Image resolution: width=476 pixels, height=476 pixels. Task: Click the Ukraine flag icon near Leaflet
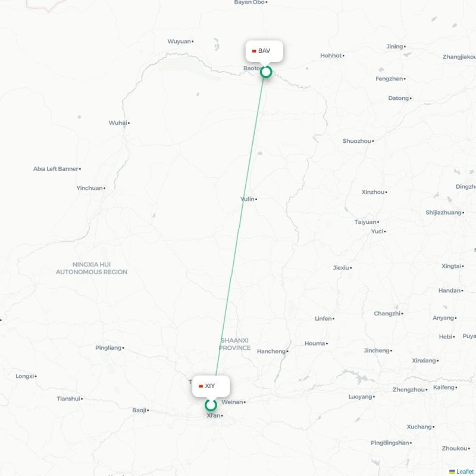point(452,471)
